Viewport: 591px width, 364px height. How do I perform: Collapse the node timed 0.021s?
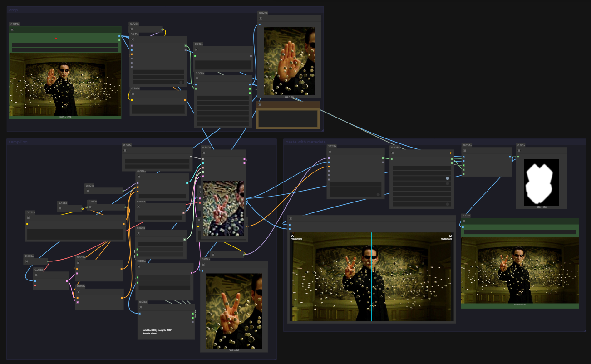(87, 191)
